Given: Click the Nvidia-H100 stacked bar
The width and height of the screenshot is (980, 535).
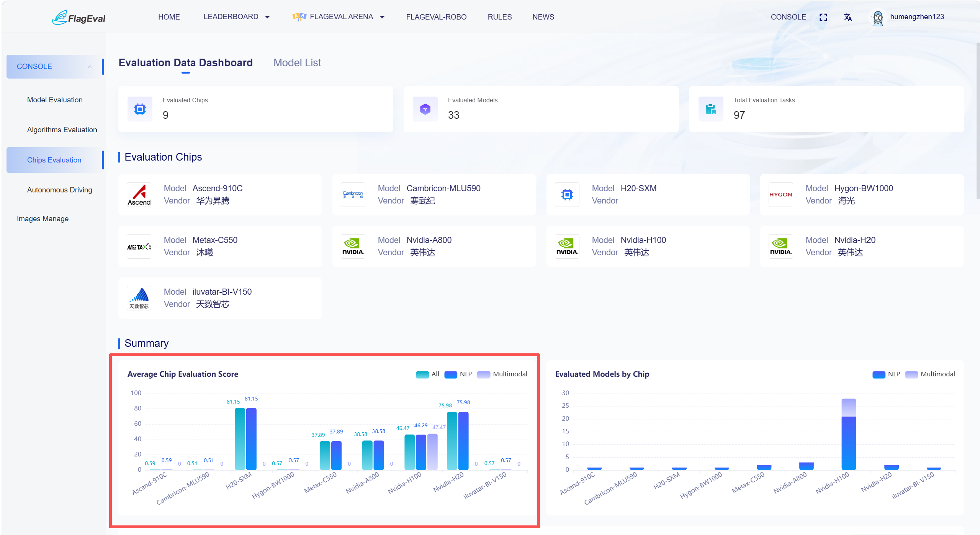Looking at the screenshot, I should click(x=849, y=434).
